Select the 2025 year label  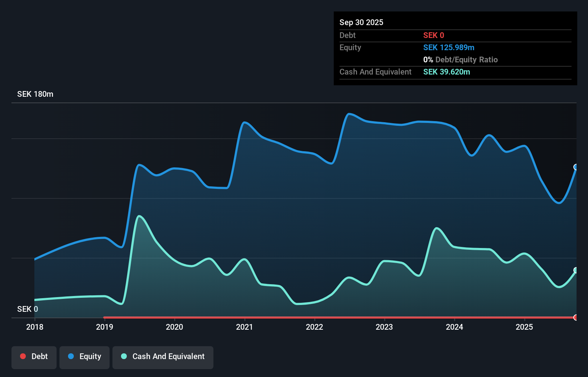(x=524, y=327)
